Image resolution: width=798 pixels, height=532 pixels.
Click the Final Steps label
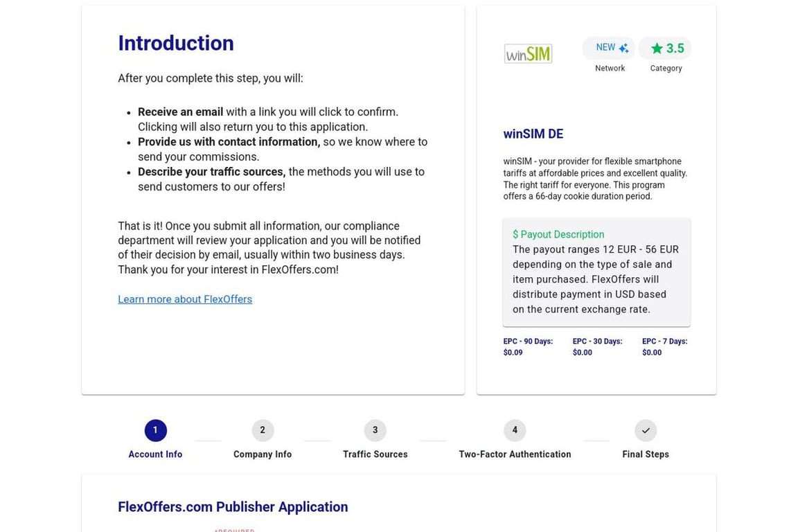(646, 454)
